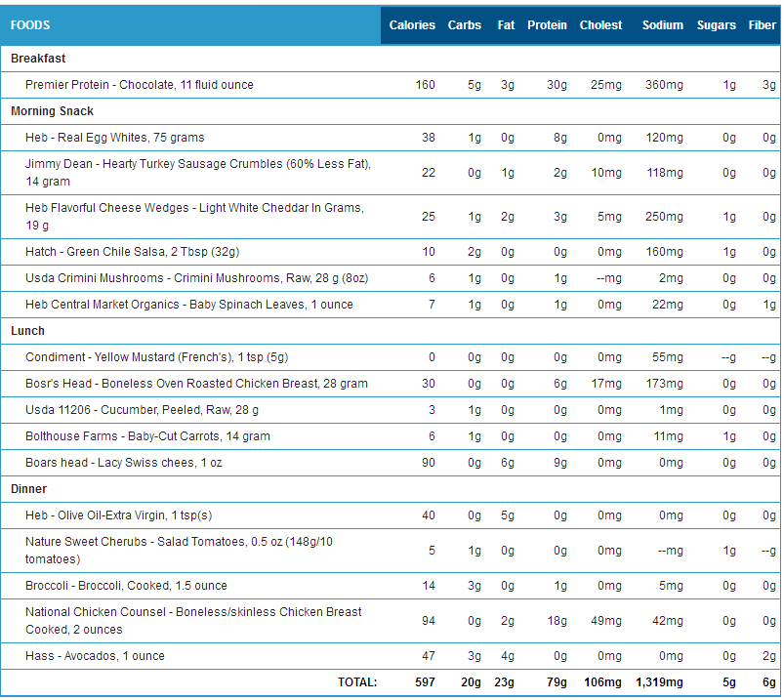Screen dimensions: 784x700
Task: Click Turkey Sausage Crumbles sodium 118mg
Action: (664, 173)
